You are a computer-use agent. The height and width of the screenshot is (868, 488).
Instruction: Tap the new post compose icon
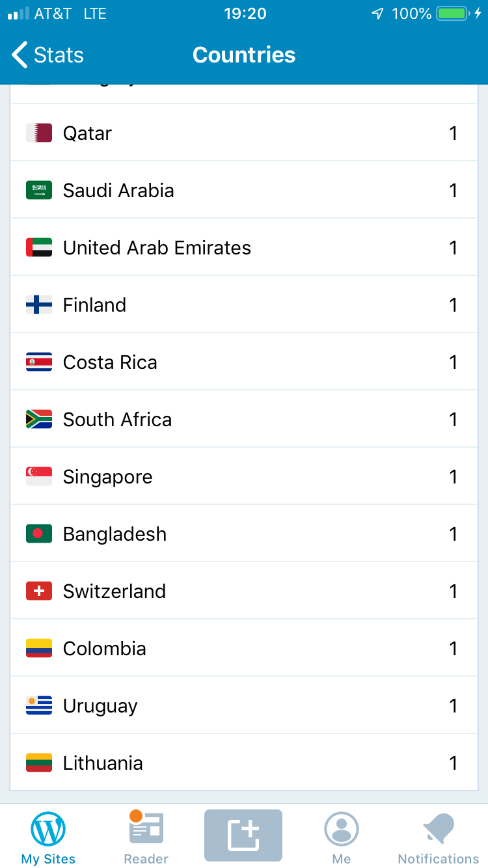[x=243, y=835]
